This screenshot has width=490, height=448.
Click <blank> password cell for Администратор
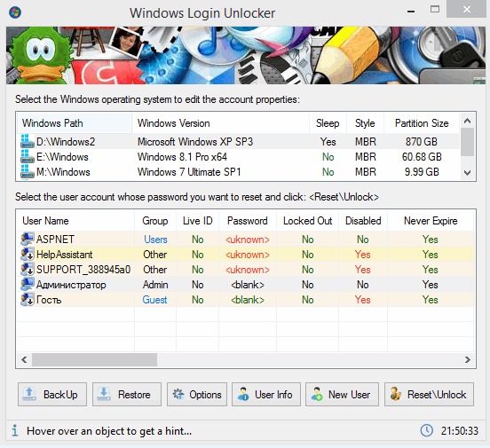[248, 284]
